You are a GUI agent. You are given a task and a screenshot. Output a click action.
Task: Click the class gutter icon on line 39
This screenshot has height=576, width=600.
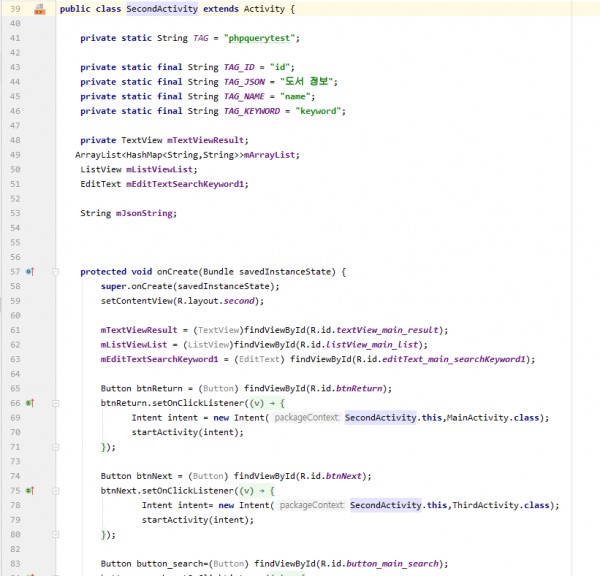click(39, 9)
